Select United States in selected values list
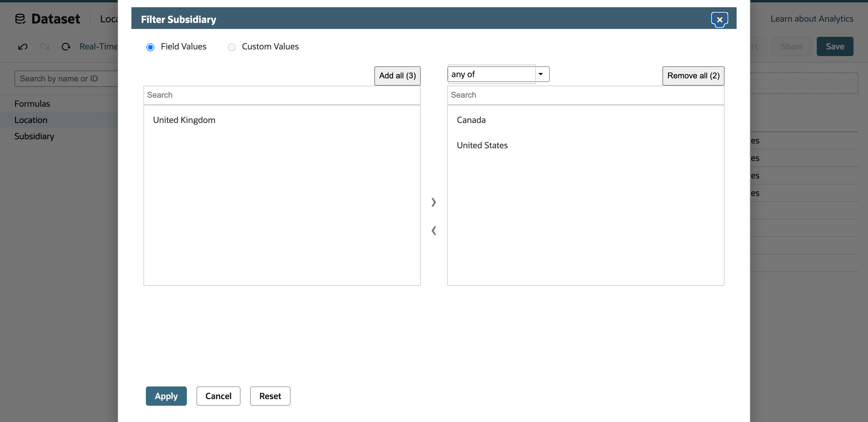Image resolution: width=868 pixels, height=422 pixels. pyautogui.click(x=482, y=145)
